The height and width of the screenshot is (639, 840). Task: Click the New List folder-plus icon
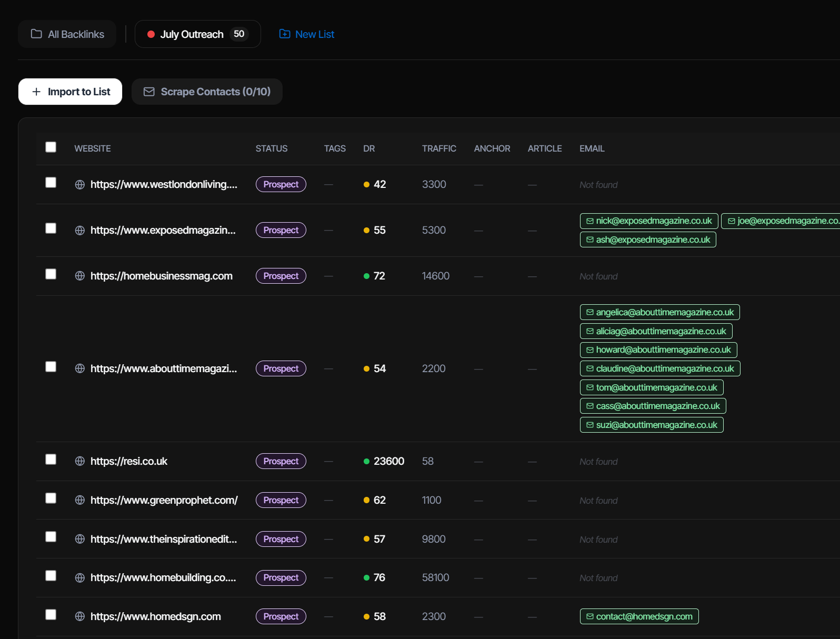285,34
